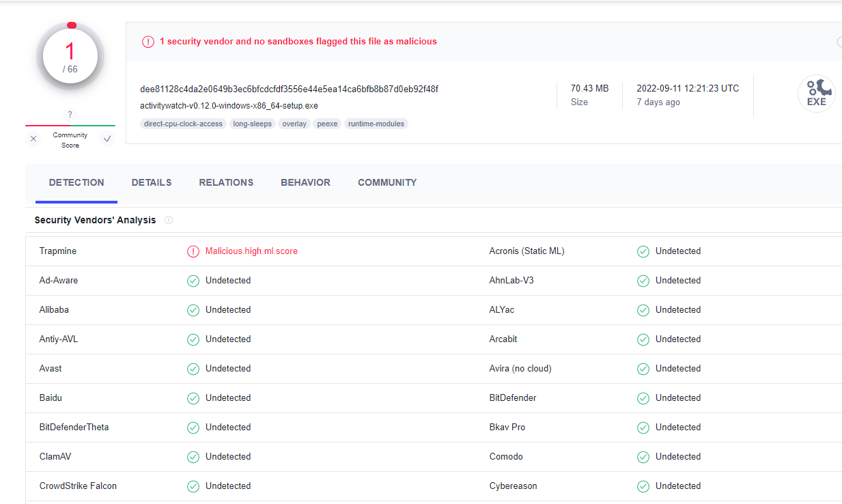Click the file hash starting with dee81128
The width and height of the screenshot is (842, 504).
tap(290, 89)
